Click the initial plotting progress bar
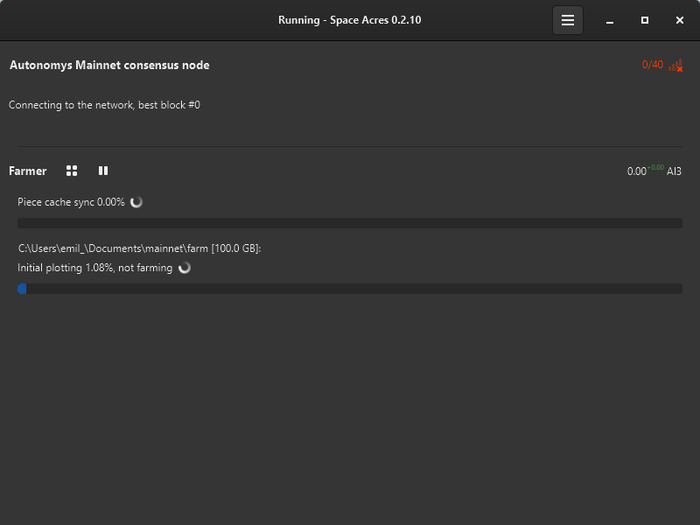 coord(350,289)
